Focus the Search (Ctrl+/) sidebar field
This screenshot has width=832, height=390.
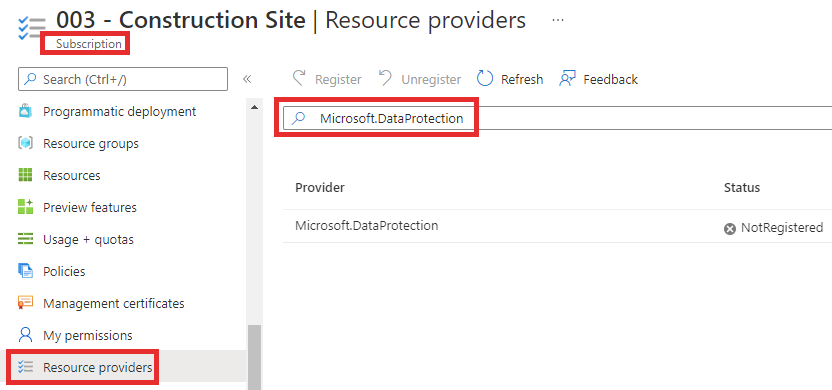tap(123, 79)
